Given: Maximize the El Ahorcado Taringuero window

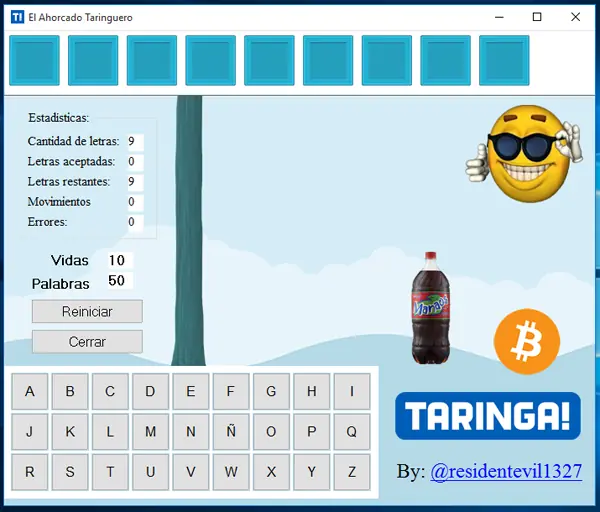Looking at the screenshot, I should [x=537, y=17].
